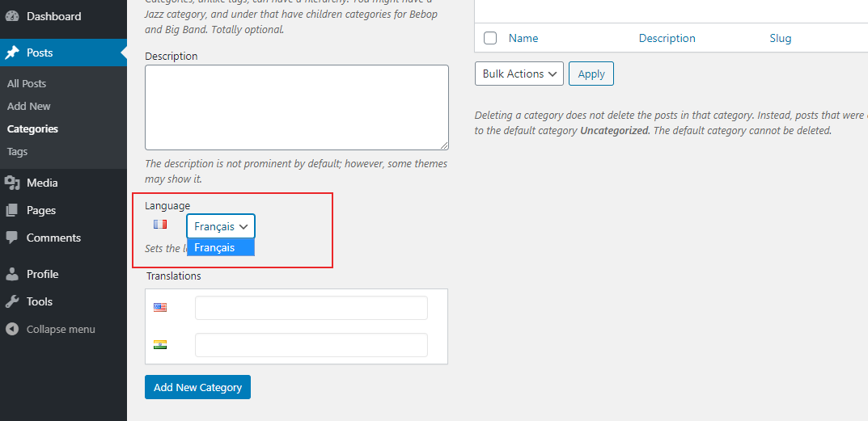
Task: Click inside the Description text area
Action: coord(297,107)
